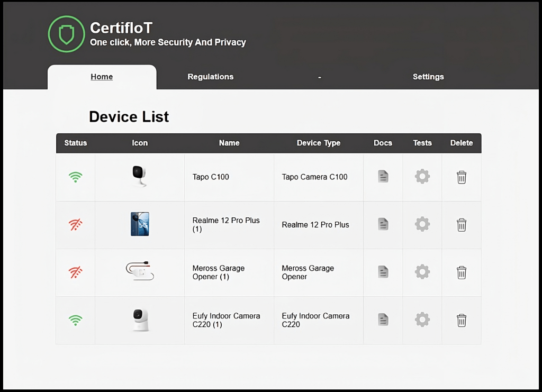This screenshot has width=542, height=392.
Task: Click the red offline status of Realme 12
Action: tap(76, 225)
